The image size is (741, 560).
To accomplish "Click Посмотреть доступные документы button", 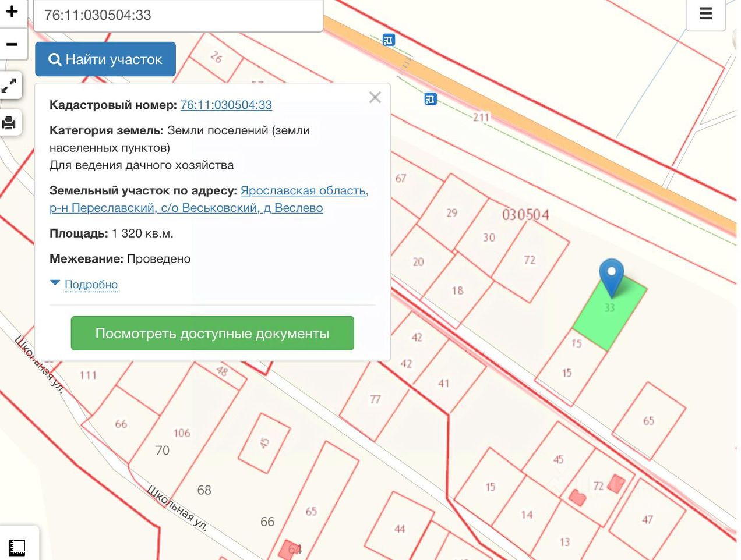I will (x=213, y=334).
